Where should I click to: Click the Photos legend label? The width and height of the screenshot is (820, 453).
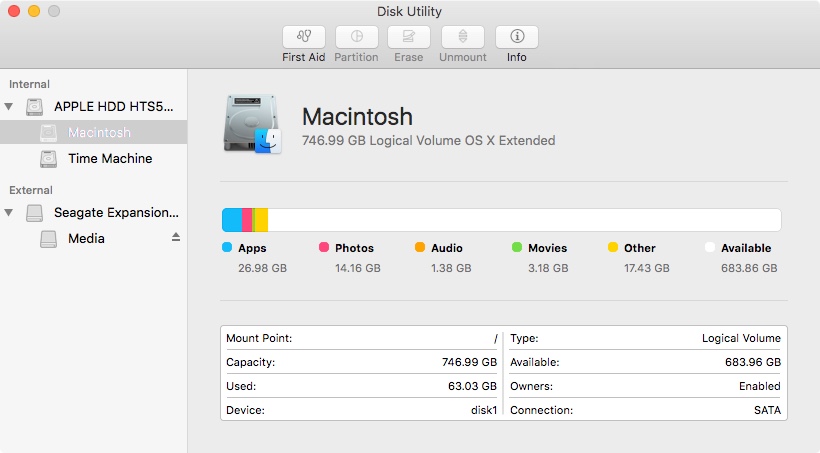[x=355, y=248]
